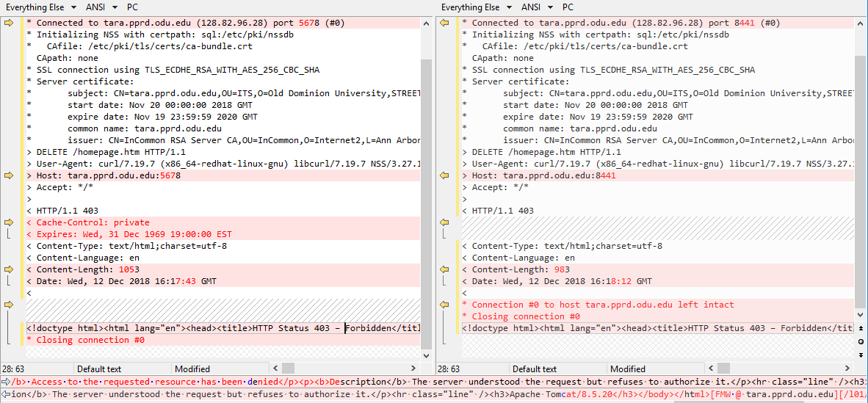Click right pane horizontal scrollbar left arrow
The width and height of the screenshot is (868, 403).
click(x=712, y=368)
